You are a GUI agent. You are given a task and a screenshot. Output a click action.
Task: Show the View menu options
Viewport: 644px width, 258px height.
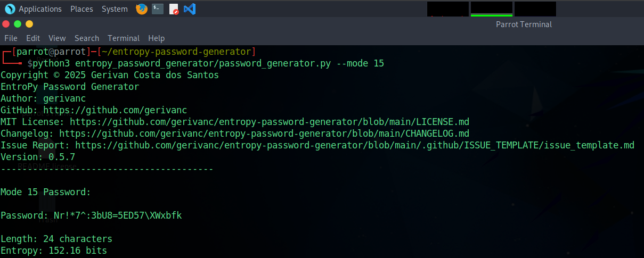tap(57, 38)
